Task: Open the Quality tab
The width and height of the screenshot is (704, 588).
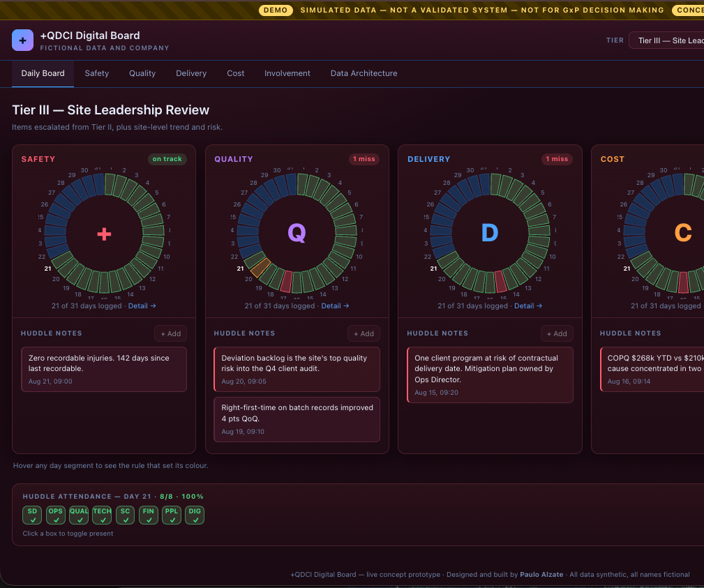Action: 142,73
